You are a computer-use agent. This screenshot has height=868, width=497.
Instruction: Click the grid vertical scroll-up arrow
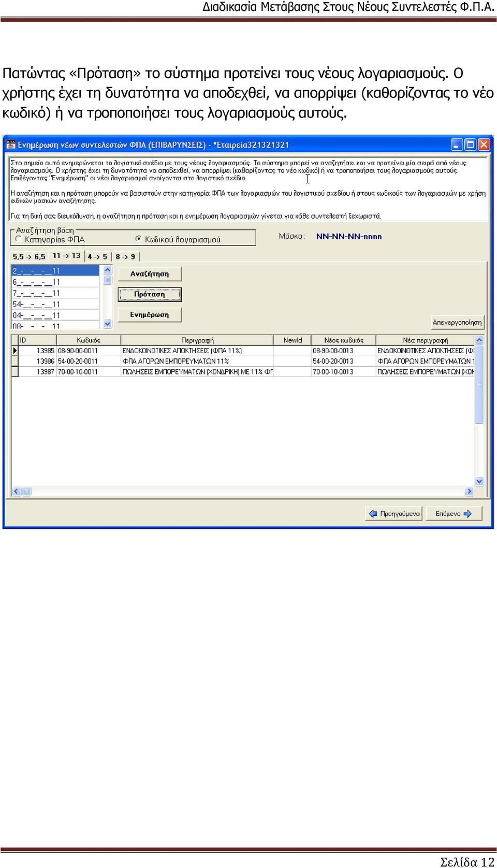click(479, 340)
